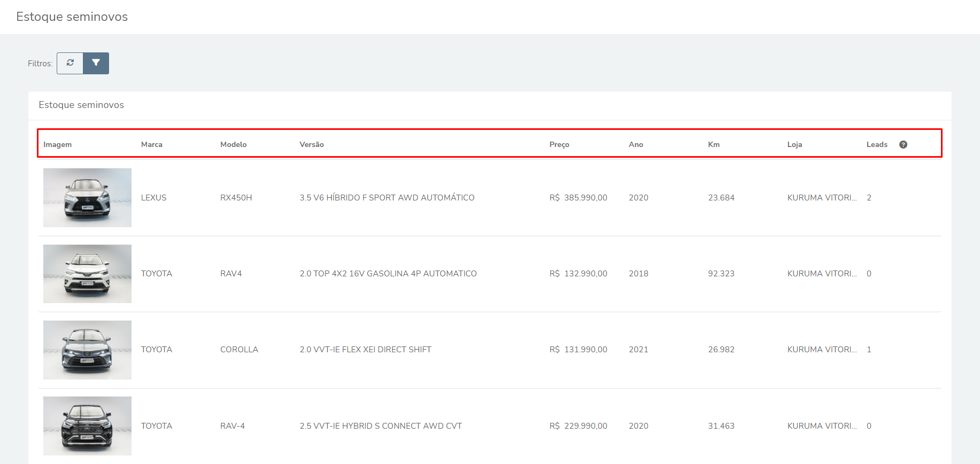The image size is (980, 464).
Task: Click the year 2018 cell
Action: tap(638, 274)
